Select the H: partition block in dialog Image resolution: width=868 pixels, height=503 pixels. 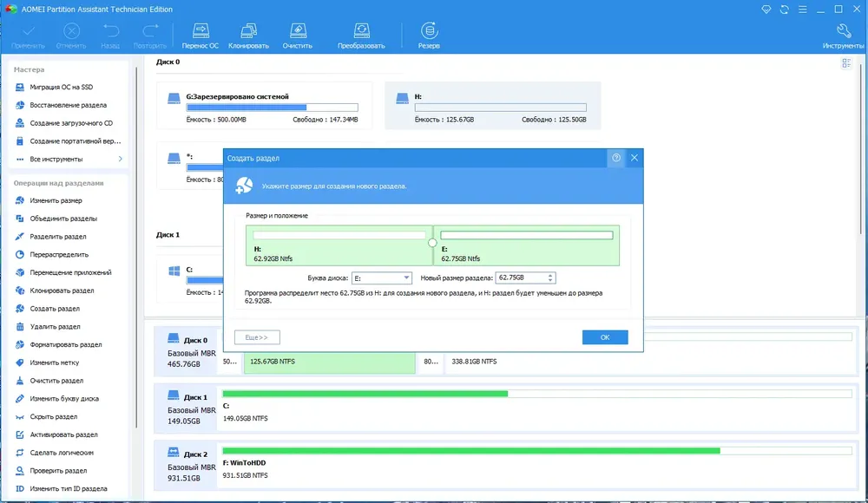pos(339,245)
